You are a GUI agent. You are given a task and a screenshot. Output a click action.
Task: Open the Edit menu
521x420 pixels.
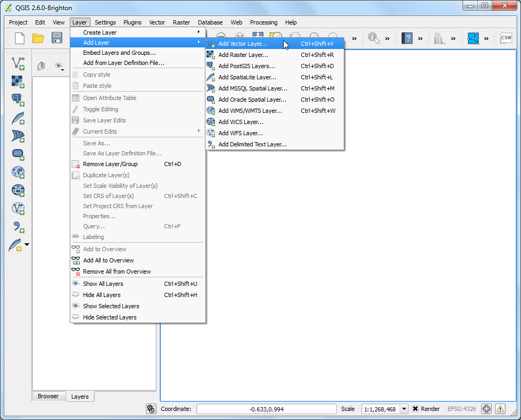(40, 22)
